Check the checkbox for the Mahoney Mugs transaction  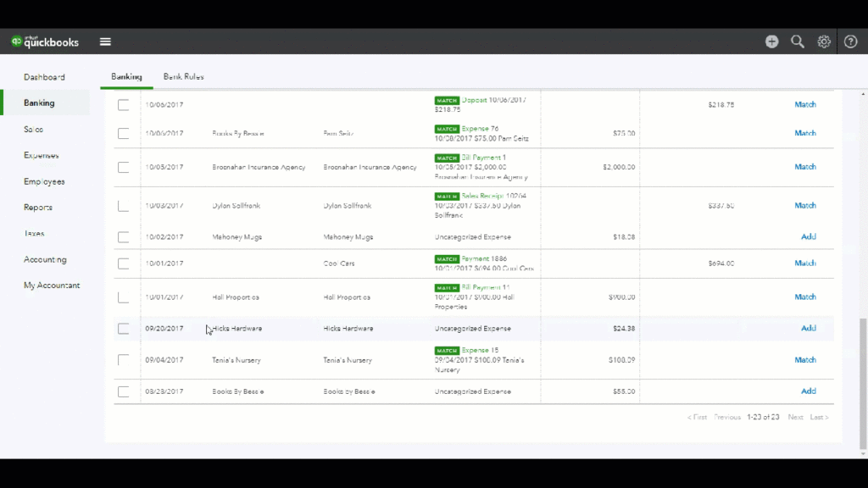click(x=124, y=236)
